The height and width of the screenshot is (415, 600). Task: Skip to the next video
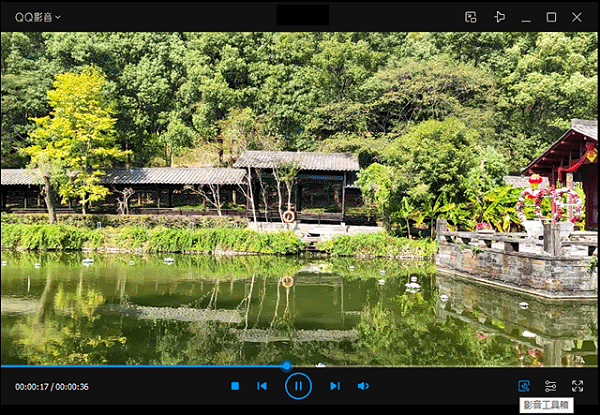[335, 386]
